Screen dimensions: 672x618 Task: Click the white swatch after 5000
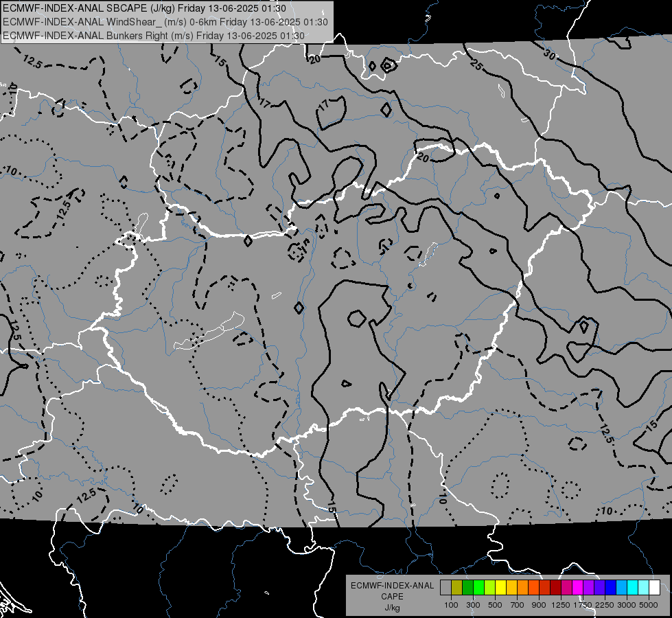point(654,588)
